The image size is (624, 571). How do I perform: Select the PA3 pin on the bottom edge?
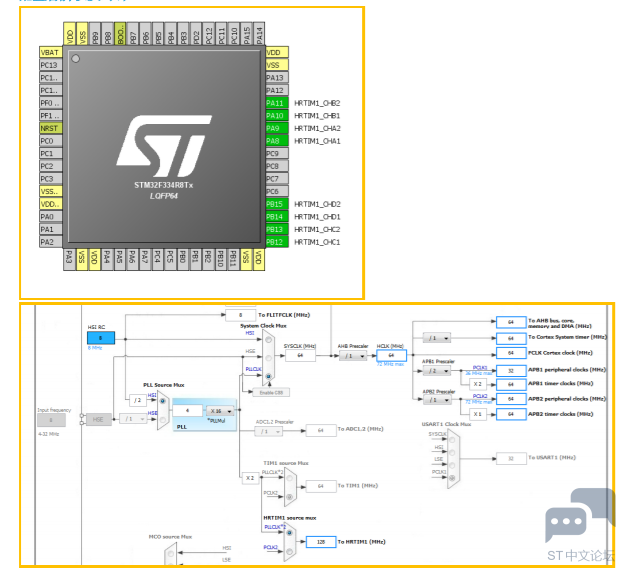click(69, 259)
